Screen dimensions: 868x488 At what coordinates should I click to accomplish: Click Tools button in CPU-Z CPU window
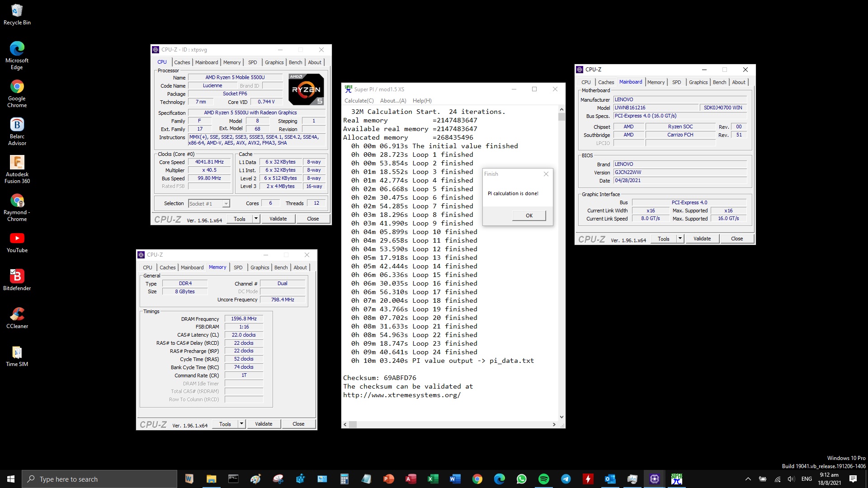click(240, 219)
